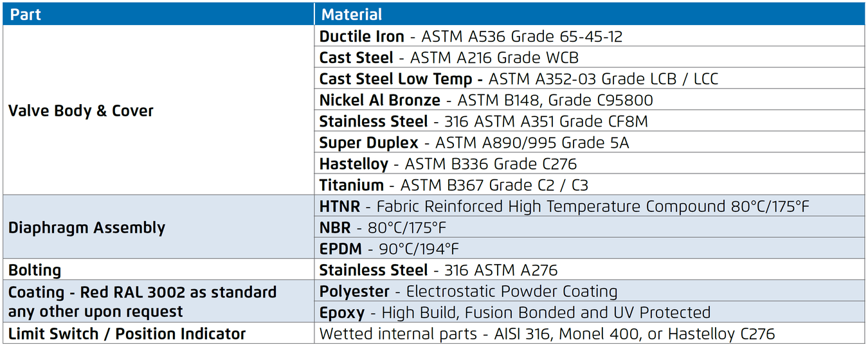
Task: Click the Valve Body & Cover cell
Action: click(81, 111)
